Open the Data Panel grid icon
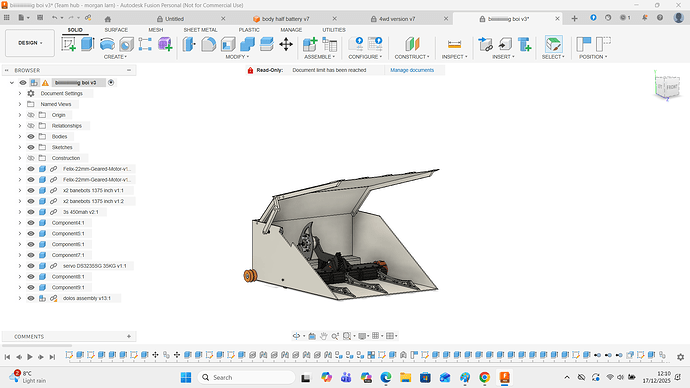 (x=7, y=18)
